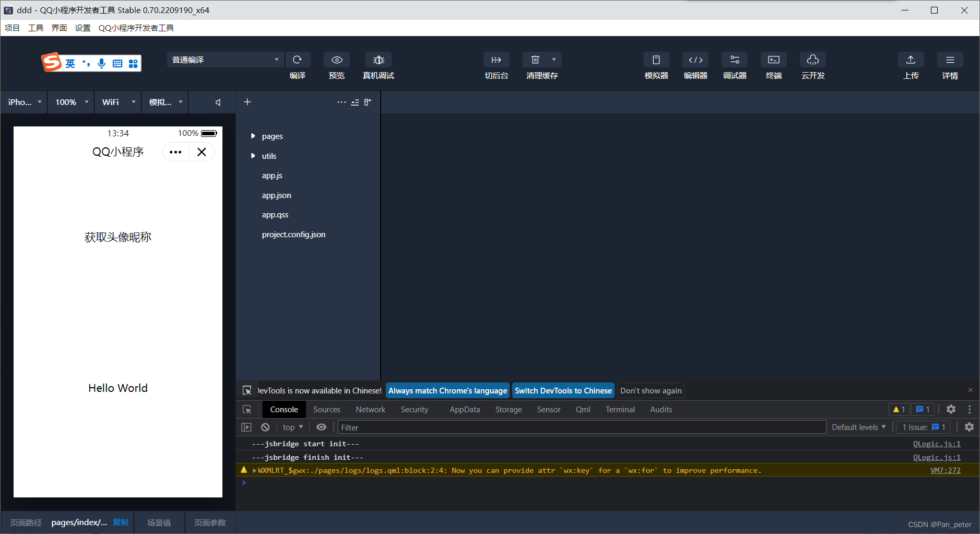Viewport: 980px width, 534px height.
Task: Click the warnings count badge
Action: click(899, 410)
